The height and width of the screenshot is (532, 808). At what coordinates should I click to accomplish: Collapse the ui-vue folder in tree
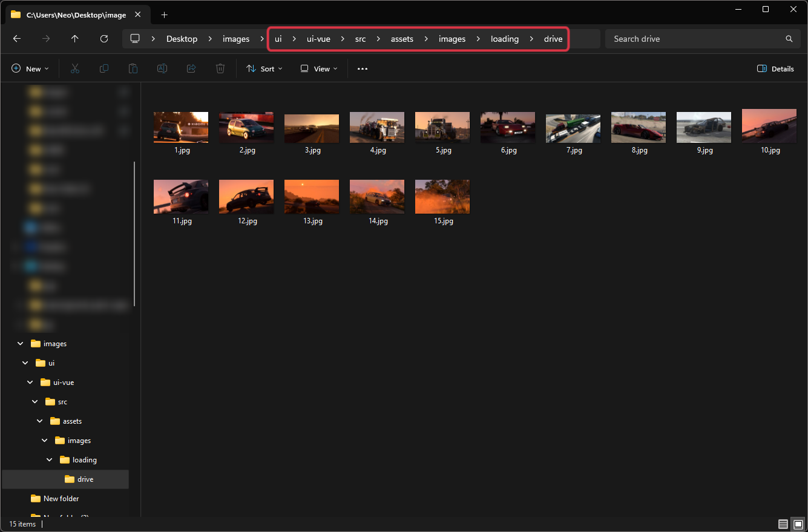30,383
